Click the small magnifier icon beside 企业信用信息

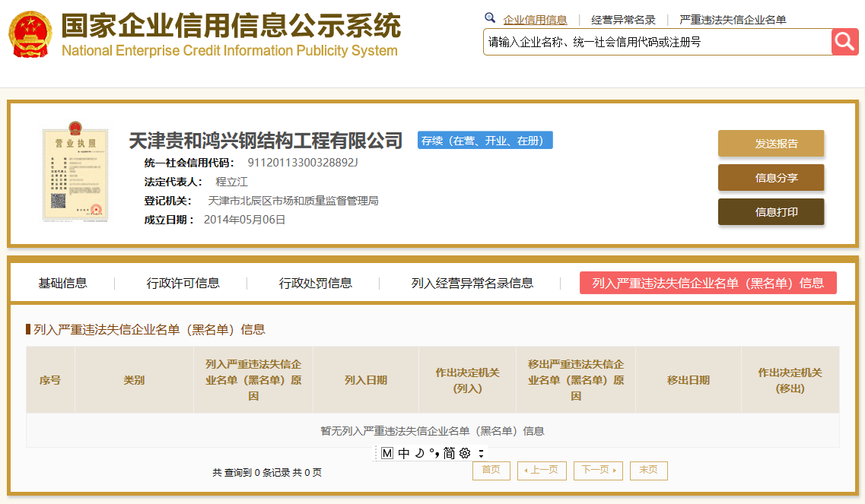tap(489, 17)
